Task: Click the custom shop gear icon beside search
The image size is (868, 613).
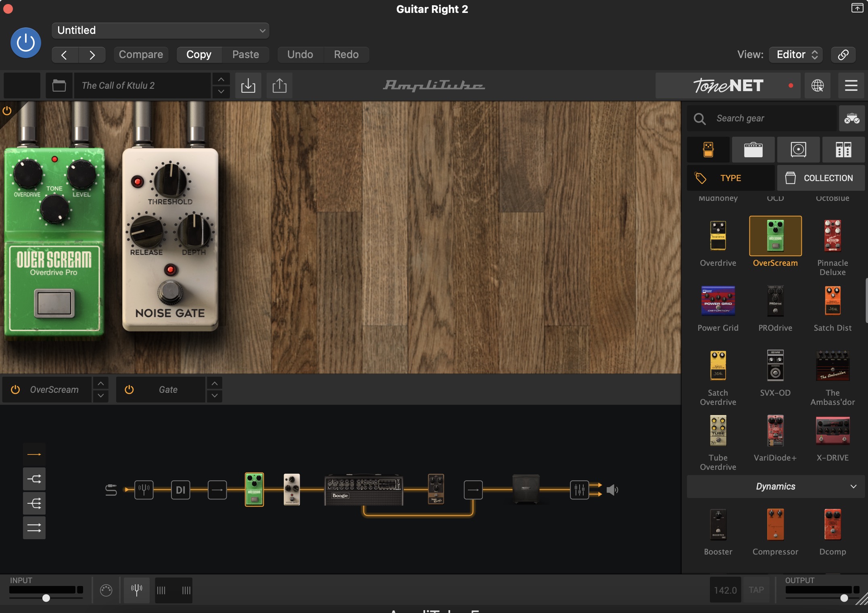Action: point(852,119)
